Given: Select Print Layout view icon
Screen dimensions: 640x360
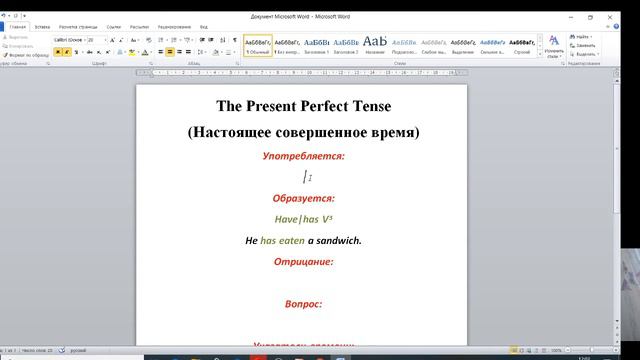Looking at the screenshot, I should [513, 350].
